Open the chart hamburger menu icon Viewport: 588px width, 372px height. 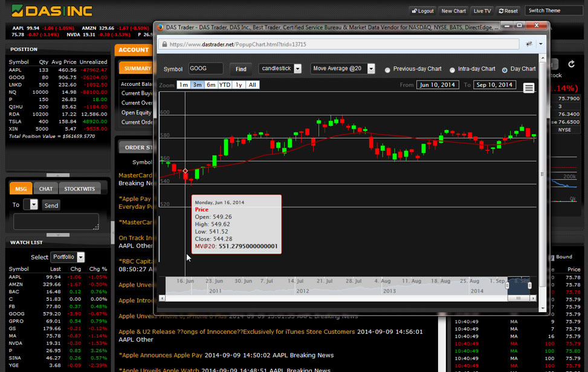529,88
